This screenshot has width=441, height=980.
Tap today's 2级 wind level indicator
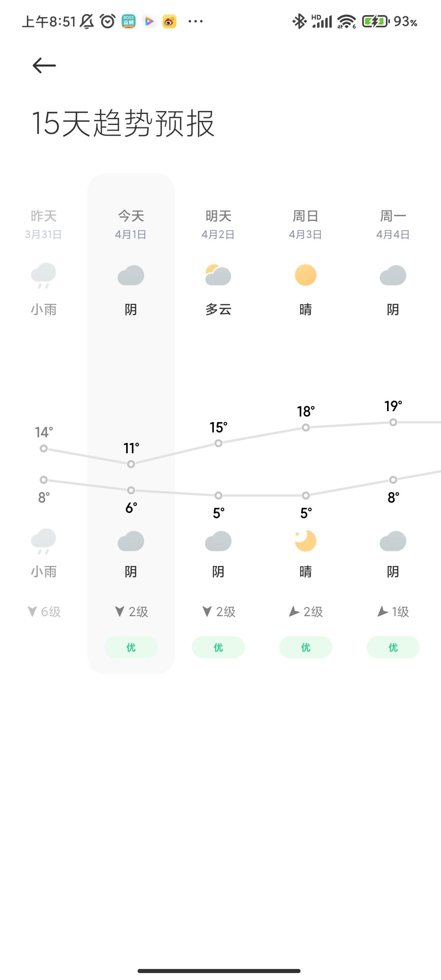[131, 612]
